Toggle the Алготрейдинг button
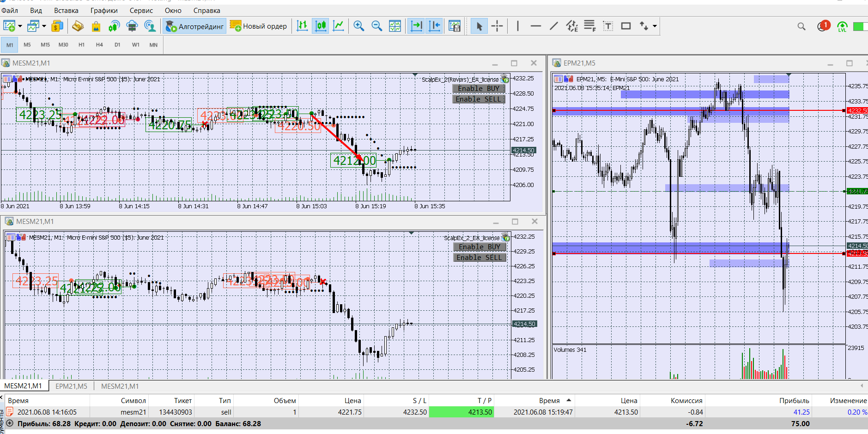This screenshot has width=868, height=434. tap(194, 26)
